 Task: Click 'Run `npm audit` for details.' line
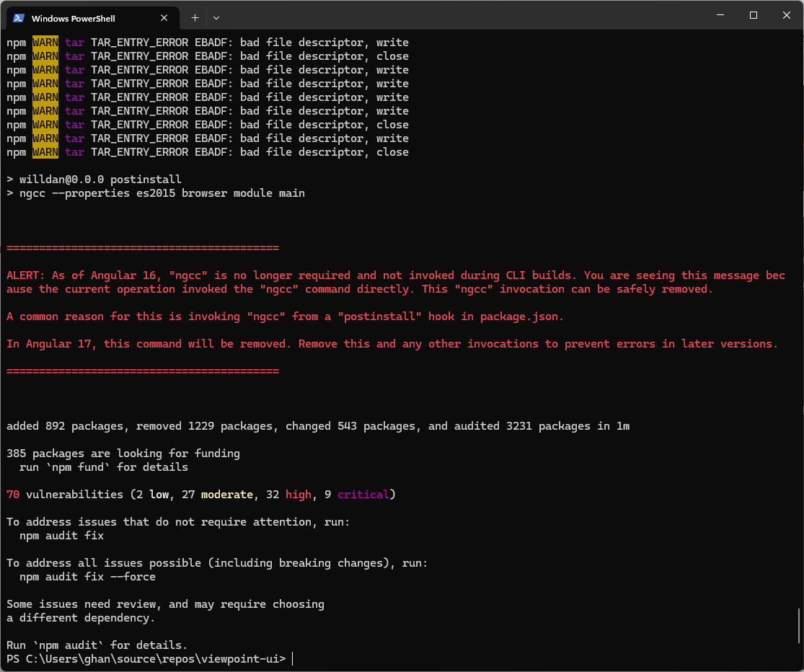click(97, 645)
